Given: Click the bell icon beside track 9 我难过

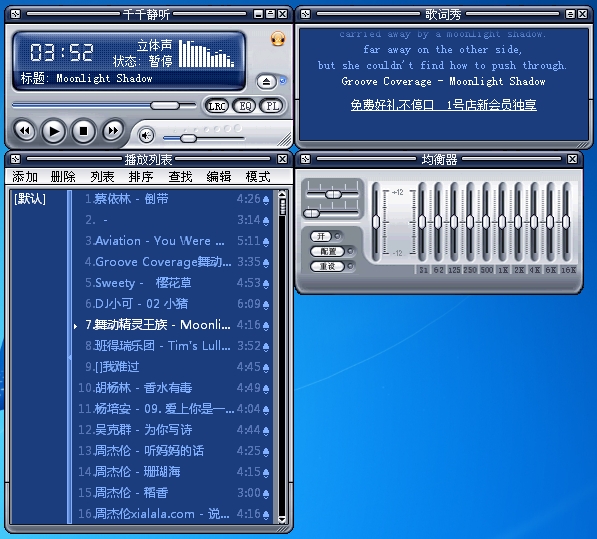Looking at the screenshot, I should (266, 368).
